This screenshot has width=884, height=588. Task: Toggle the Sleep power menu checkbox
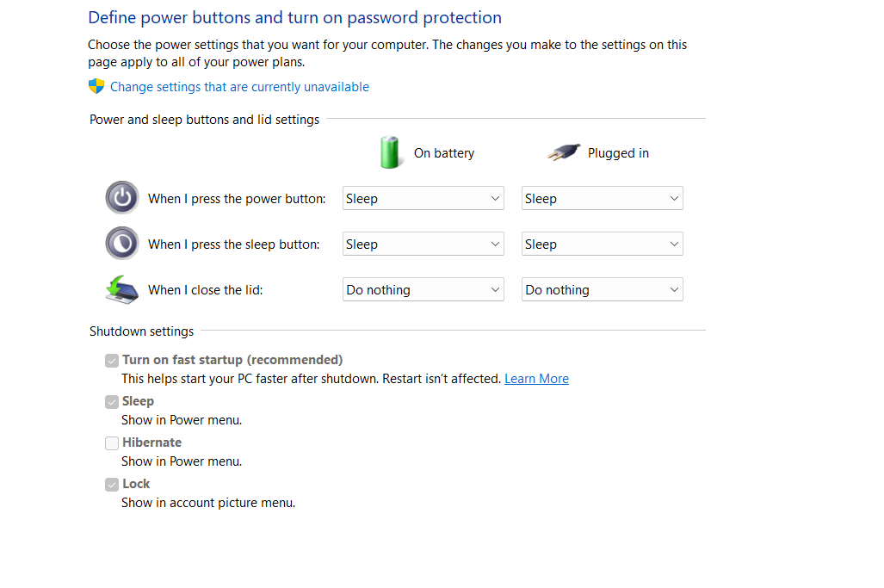tap(112, 401)
